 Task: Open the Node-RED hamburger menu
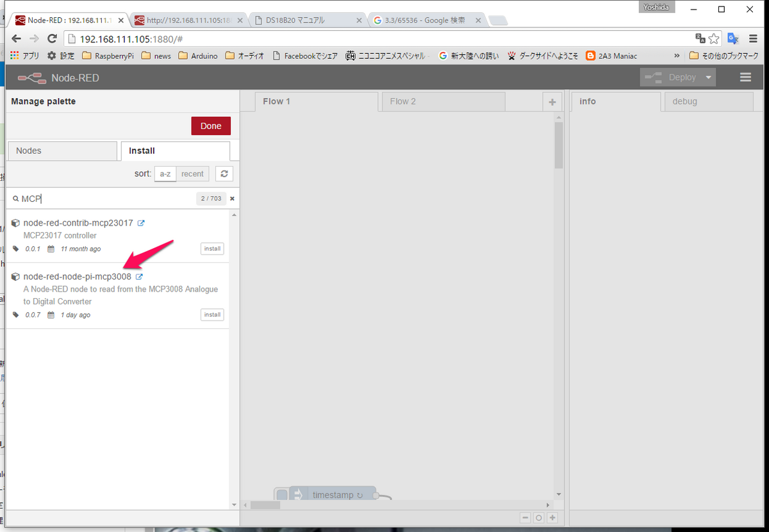tap(745, 78)
